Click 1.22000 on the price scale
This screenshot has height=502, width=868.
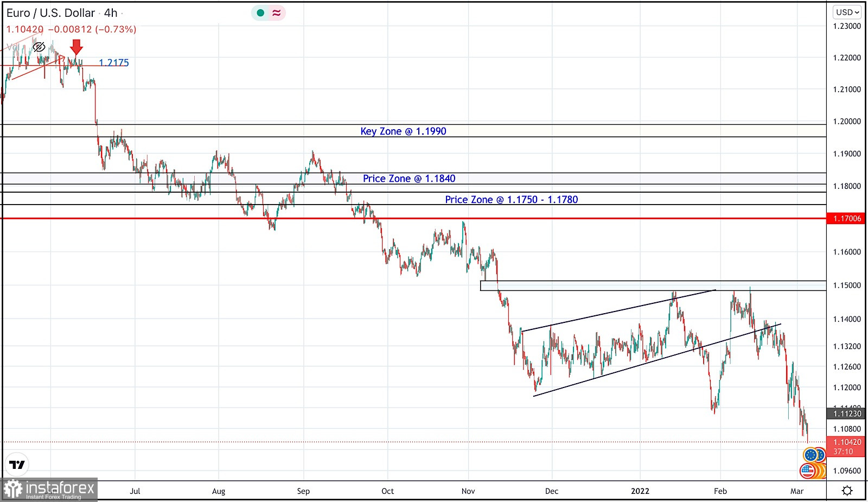(847, 58)
